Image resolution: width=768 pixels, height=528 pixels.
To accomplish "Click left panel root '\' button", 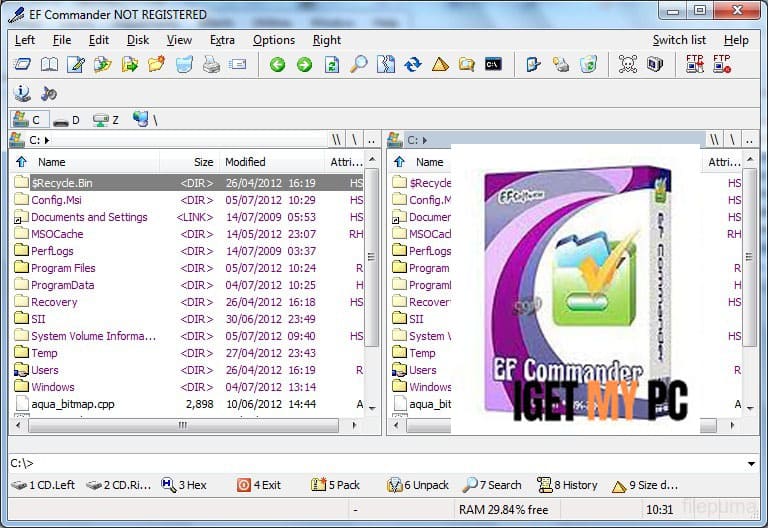I will point(354,140).
